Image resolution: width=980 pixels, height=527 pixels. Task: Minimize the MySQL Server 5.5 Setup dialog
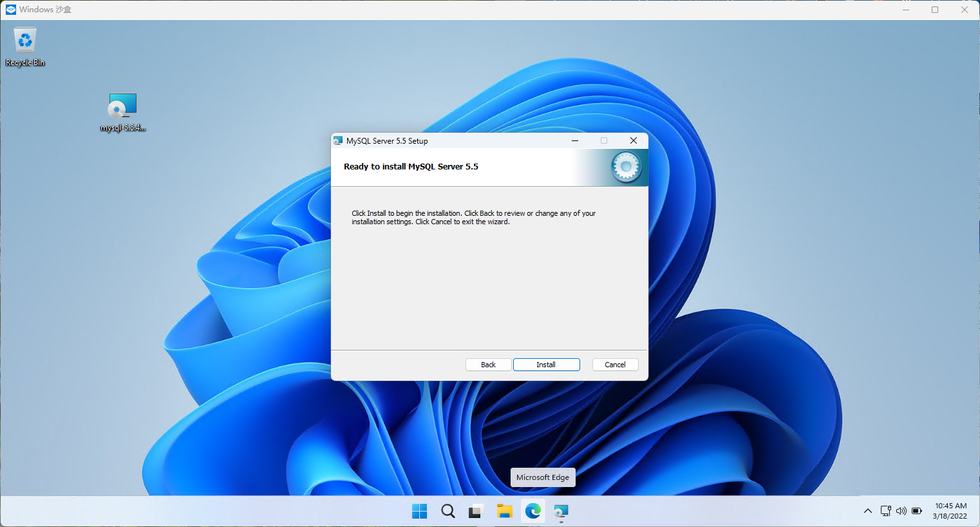coord(575,140)
